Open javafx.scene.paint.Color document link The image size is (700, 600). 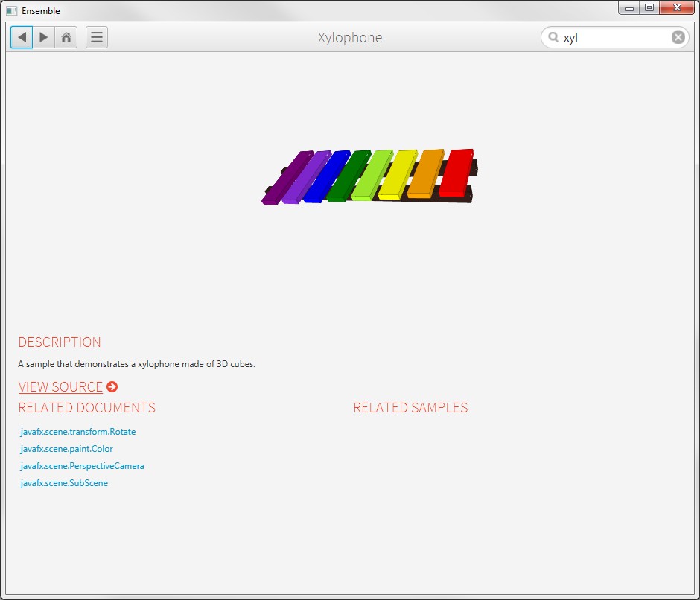tap(67, 449)
